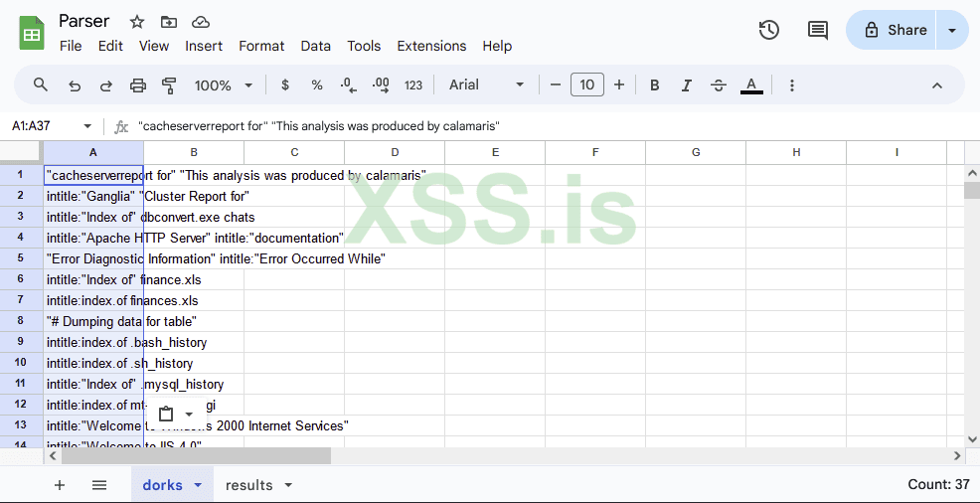The width and height of the screenshot is (980, 503).
Task: Open the text color picker
Action: [x=751, y=84]
